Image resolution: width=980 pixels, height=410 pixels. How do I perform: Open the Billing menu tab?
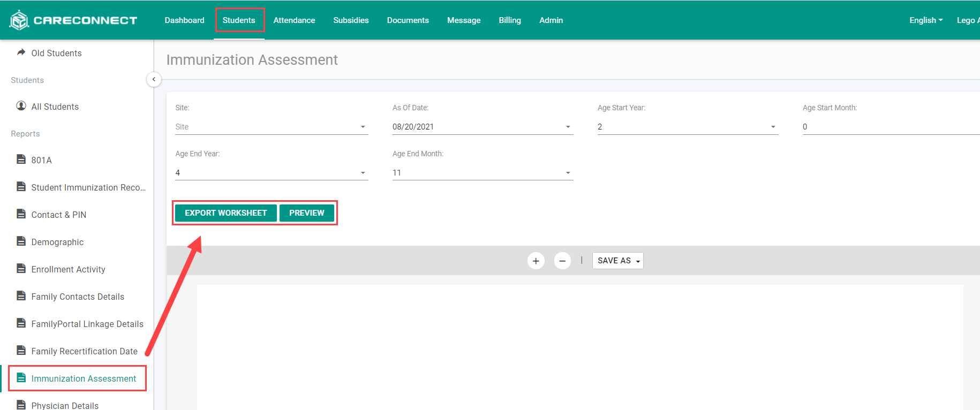coord(510,20)
